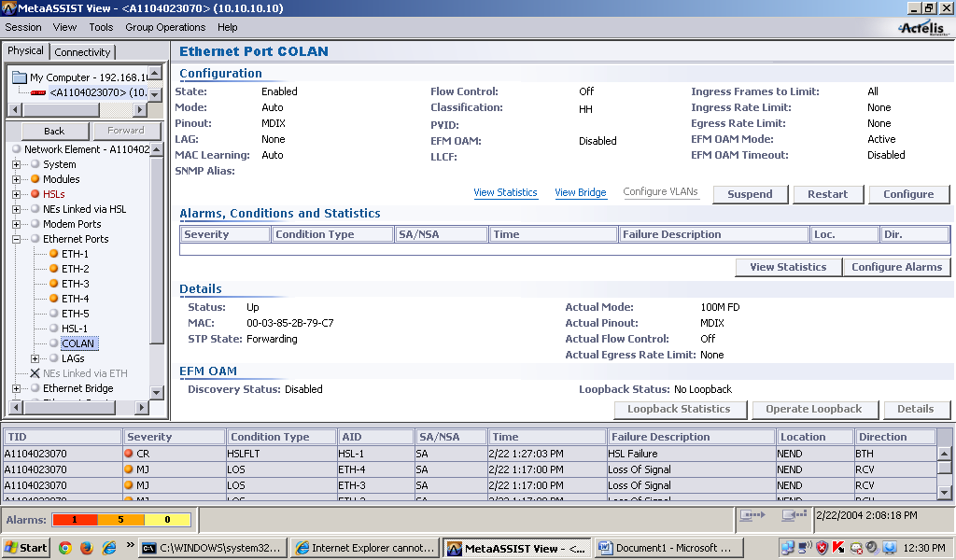This screenshot has height=560, width=956.
Task: Click the View Bridge link
Action: (581, 193)
